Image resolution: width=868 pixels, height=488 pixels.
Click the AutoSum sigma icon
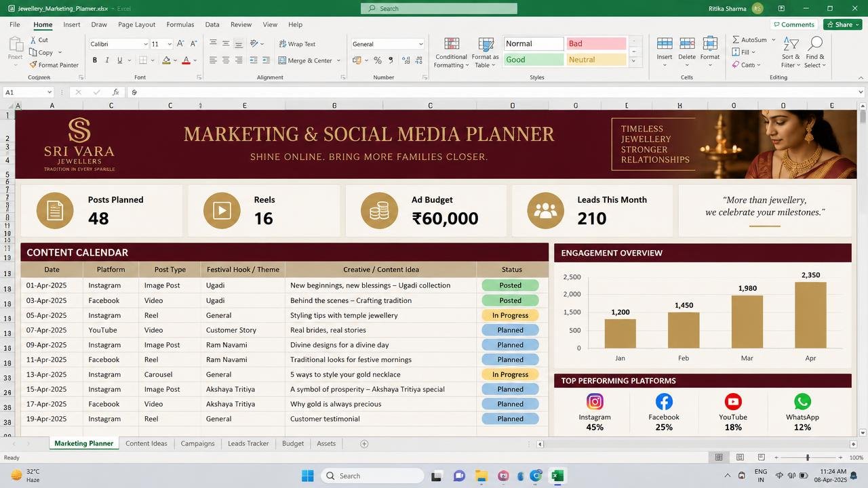point(736,40)
